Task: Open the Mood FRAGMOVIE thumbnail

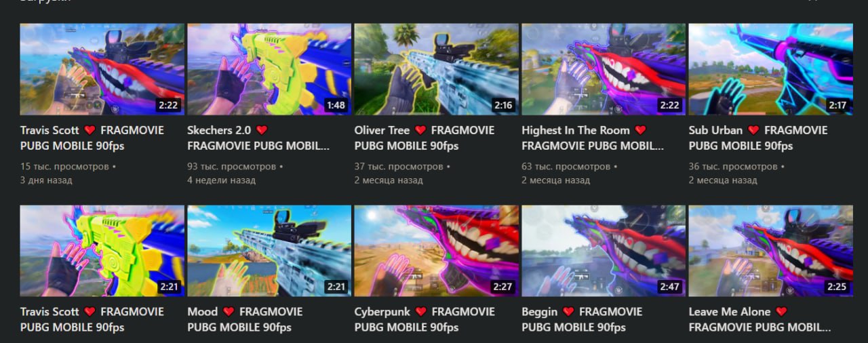Action: pyautogui.click(x=269, y=251)
